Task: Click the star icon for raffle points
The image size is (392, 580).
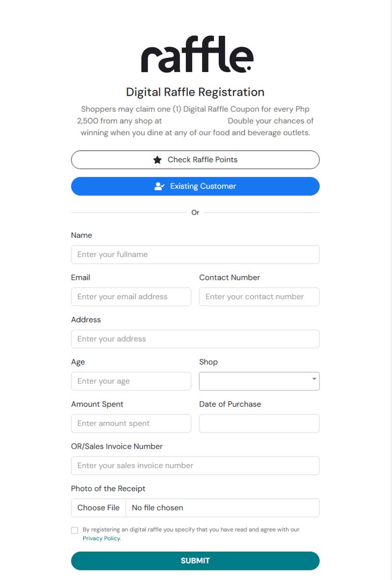Action: tap(157, 160)
